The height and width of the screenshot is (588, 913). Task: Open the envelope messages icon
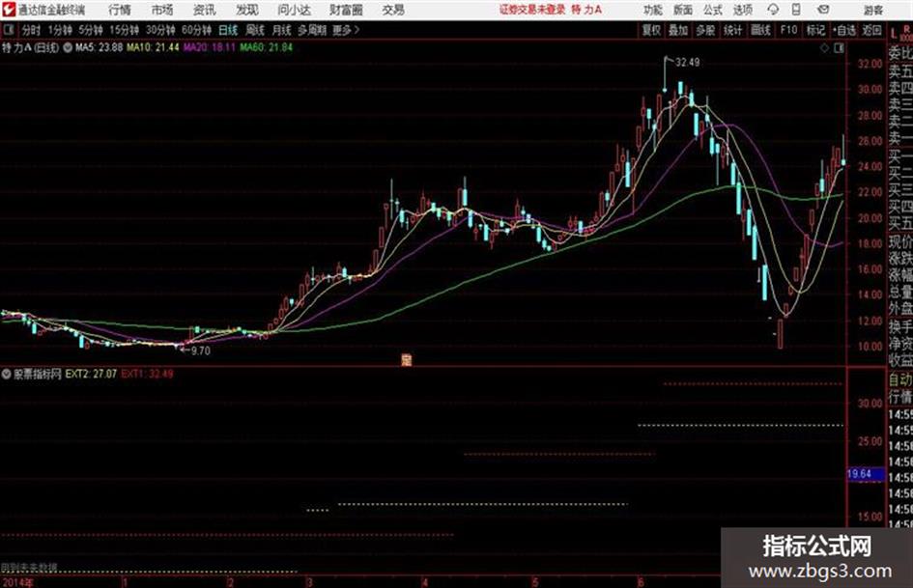point(823,10)
